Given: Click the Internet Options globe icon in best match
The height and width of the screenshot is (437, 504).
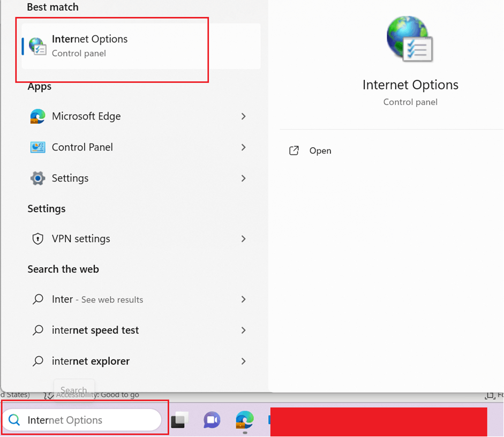Looking at the screenshot, I should pos(37,46).
